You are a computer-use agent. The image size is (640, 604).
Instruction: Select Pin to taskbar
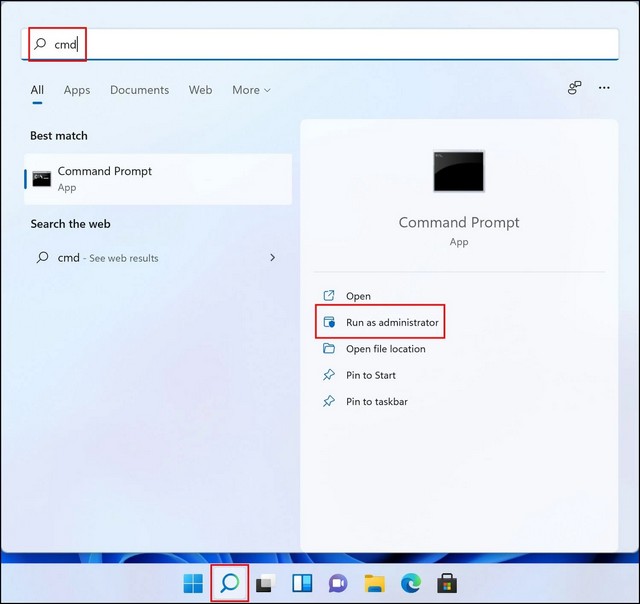[376, 402]
